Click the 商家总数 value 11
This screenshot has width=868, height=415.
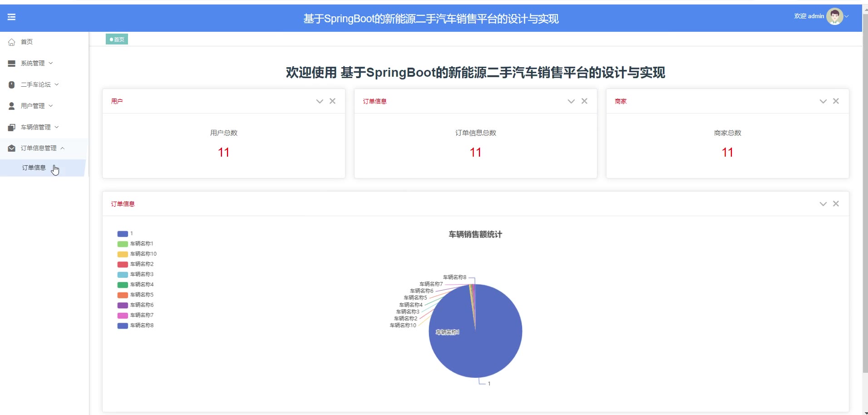click(728, 153)
